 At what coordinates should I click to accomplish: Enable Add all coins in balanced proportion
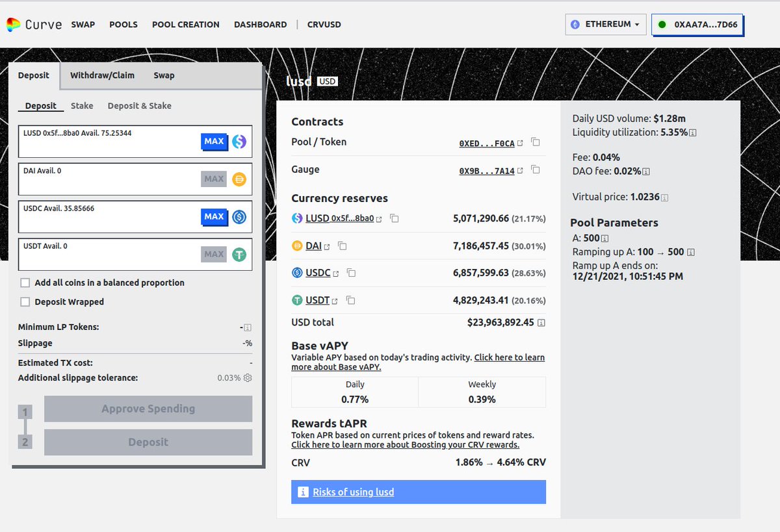[25, 283]
